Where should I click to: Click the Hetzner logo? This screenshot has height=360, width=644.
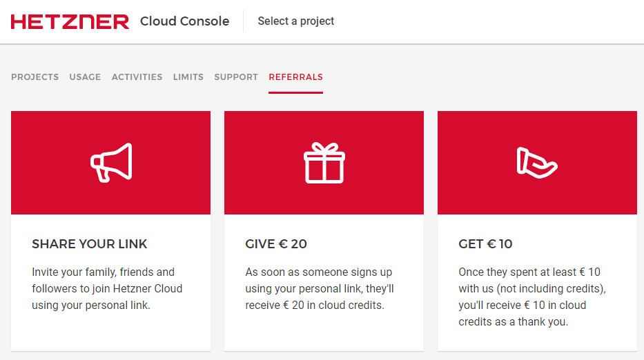click(70, 22)
